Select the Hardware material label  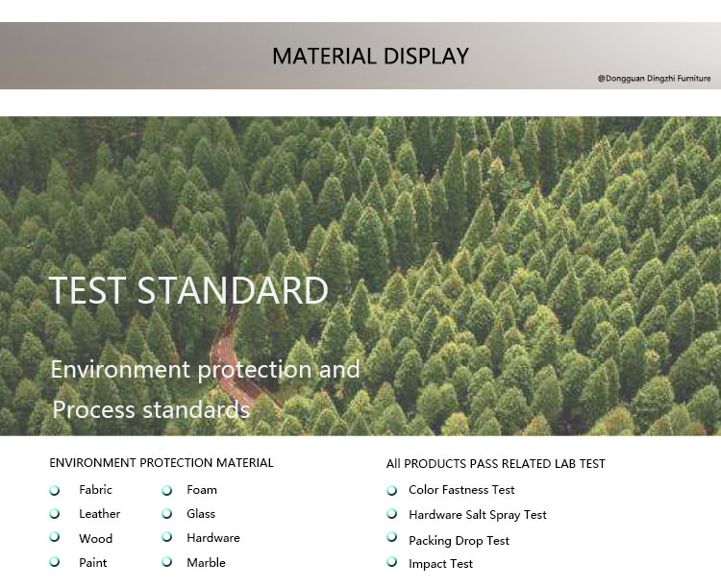213,538
